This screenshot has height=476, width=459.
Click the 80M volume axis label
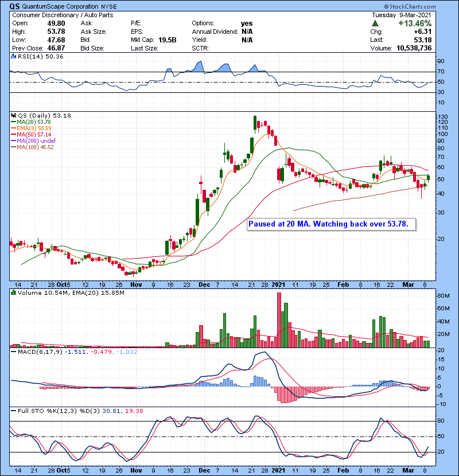pyautogui.click(x=443, y=296)
